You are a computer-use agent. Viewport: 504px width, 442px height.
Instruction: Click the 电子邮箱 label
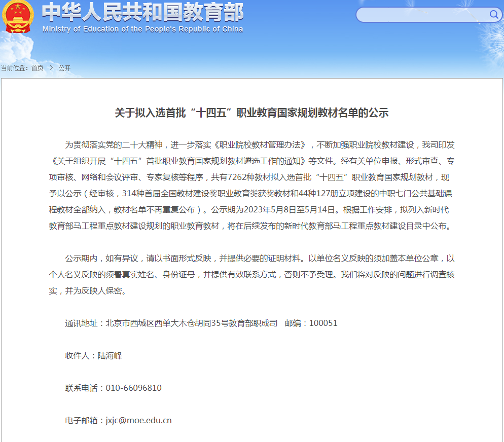[81, 421]
